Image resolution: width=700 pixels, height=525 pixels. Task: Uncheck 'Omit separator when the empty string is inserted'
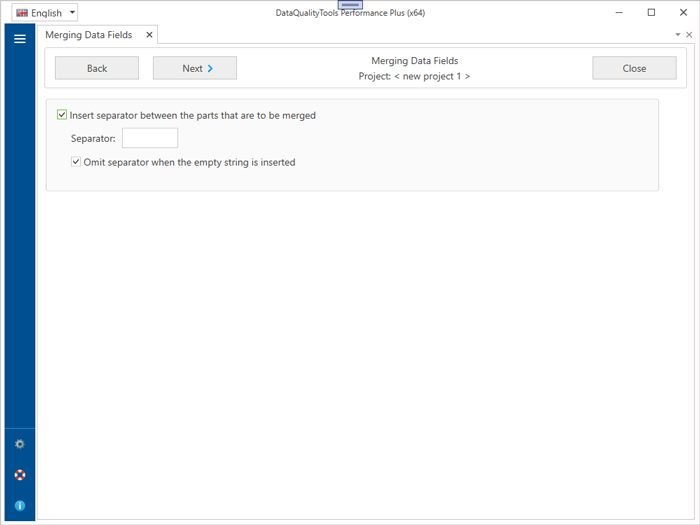77,162
